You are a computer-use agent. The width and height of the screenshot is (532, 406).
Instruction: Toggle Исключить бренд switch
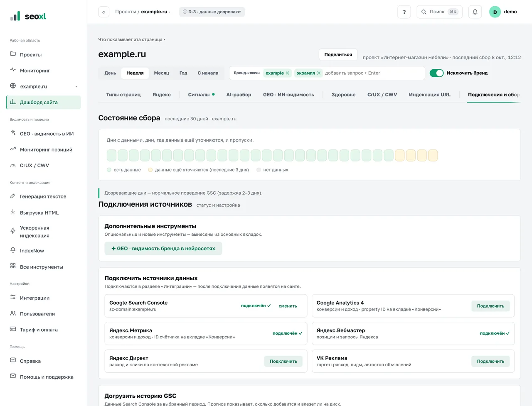(x=436, y=73)
